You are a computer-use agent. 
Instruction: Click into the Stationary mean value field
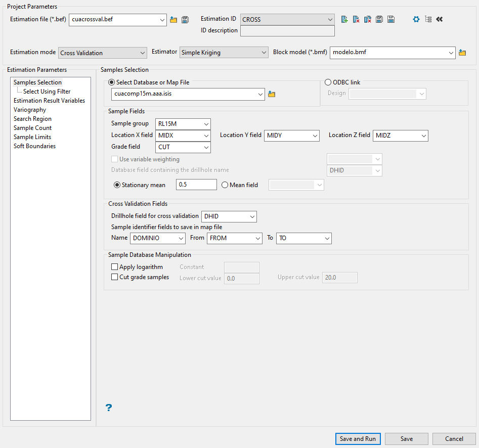(x=196, y=185)
